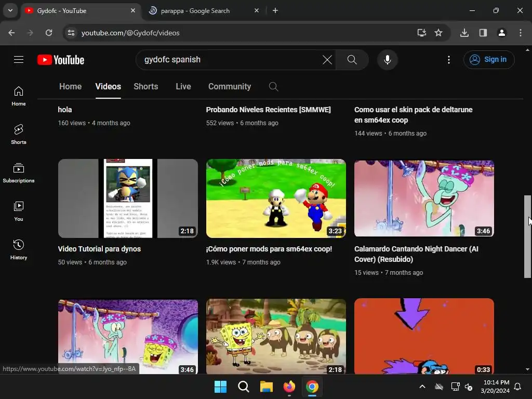Open a new browser tab
The image size is (532, 399).
click(275, 10)
